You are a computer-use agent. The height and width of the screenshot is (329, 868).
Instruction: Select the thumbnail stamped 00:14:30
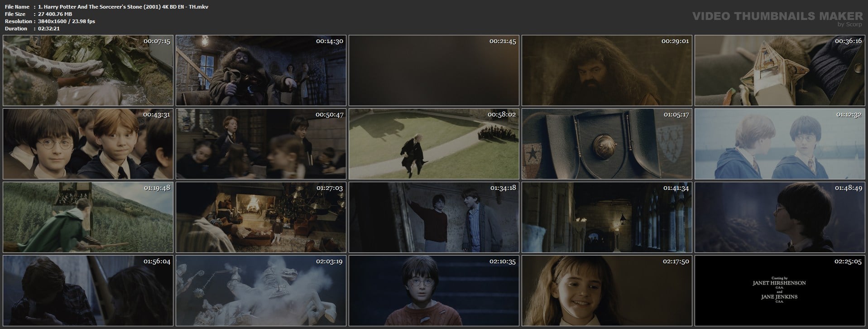point(261,71)
